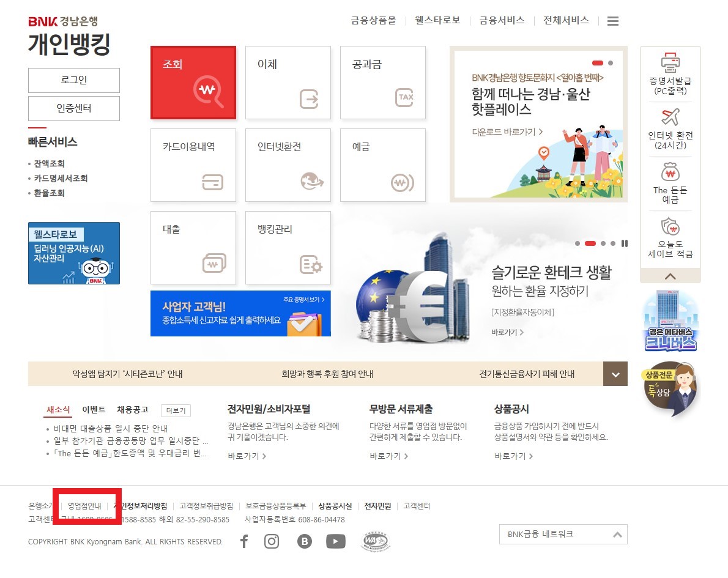Click The 든든 예금 money bag icon
Image resolution: width=728 pixels, height=578 pixels.
(x=670, y=172)
